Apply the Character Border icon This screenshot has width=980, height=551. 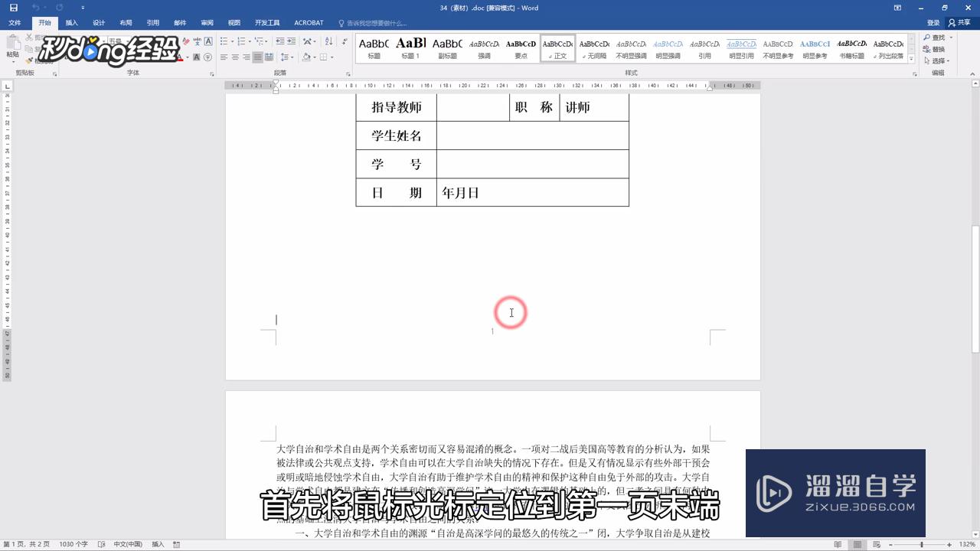[x=208, y=41]
